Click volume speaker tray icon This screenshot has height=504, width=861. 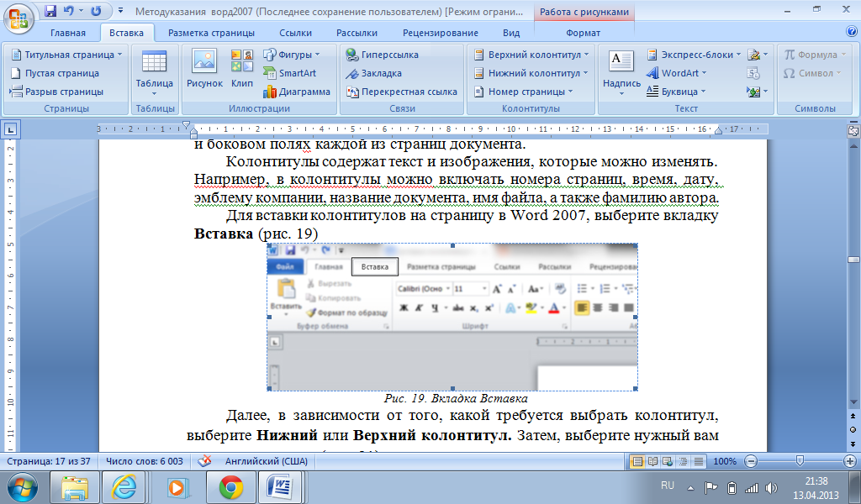[771, 487]
